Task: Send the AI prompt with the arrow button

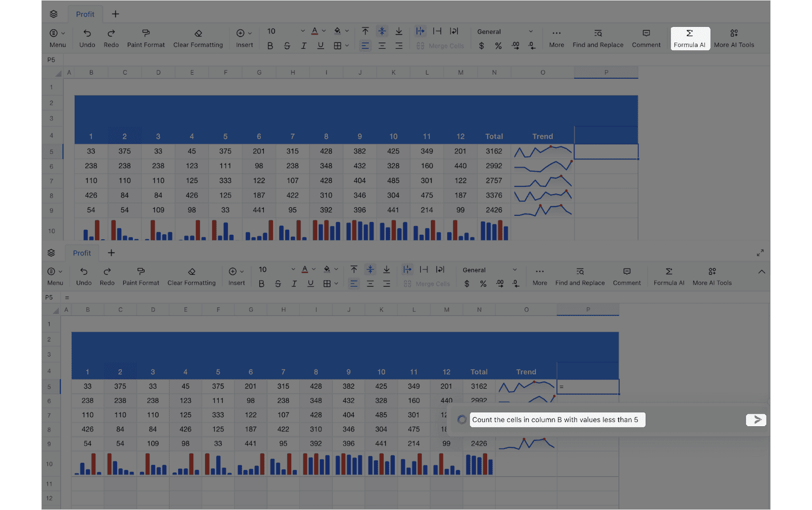Action: click(756, 420)
